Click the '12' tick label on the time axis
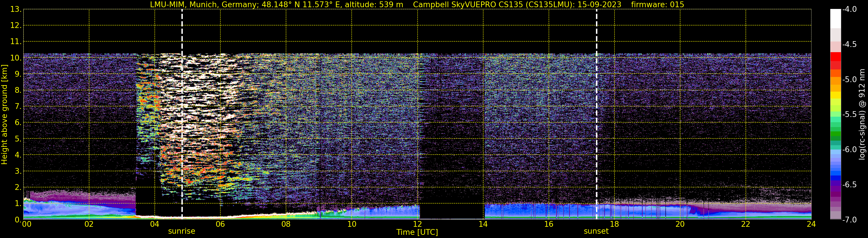 (x=417, y=224)
